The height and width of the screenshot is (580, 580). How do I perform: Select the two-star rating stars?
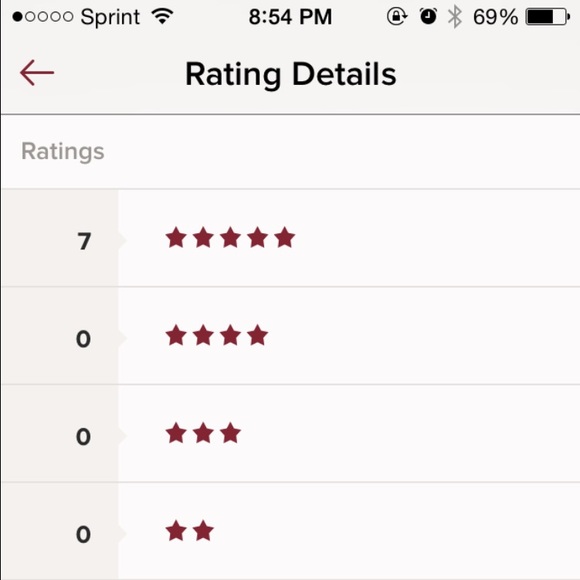[x=189, y=530]
